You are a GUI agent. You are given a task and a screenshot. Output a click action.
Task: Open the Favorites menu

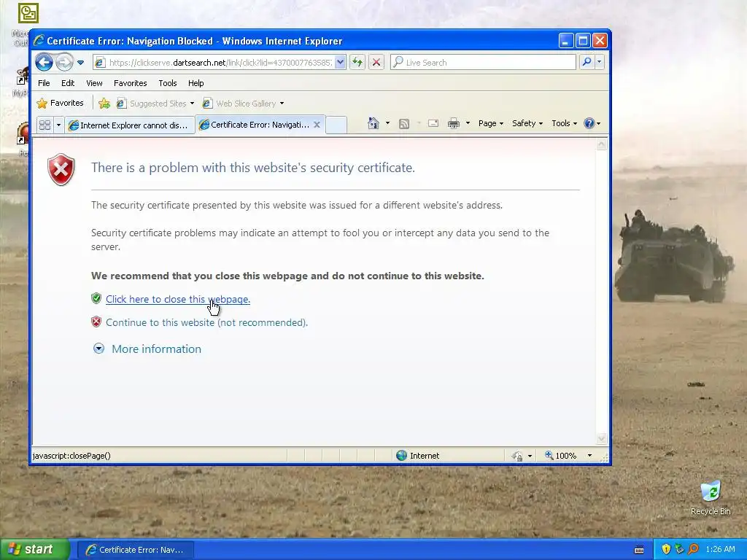(130, 83)
